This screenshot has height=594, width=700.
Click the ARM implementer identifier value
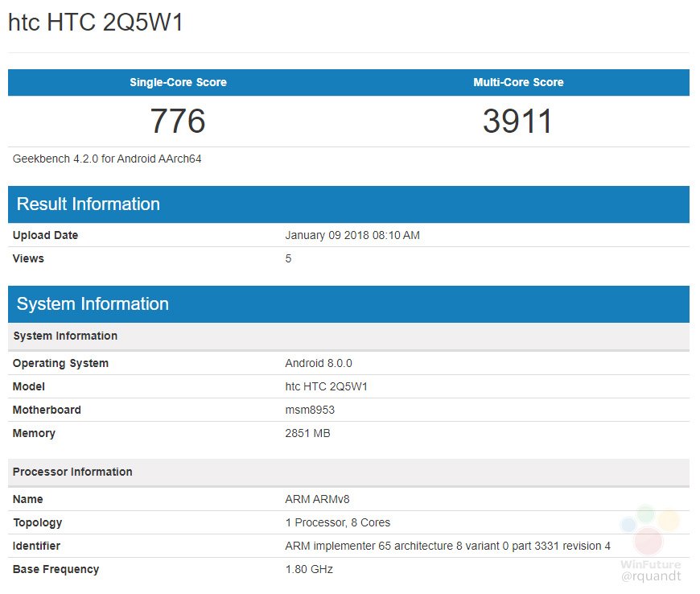point(447,546)
